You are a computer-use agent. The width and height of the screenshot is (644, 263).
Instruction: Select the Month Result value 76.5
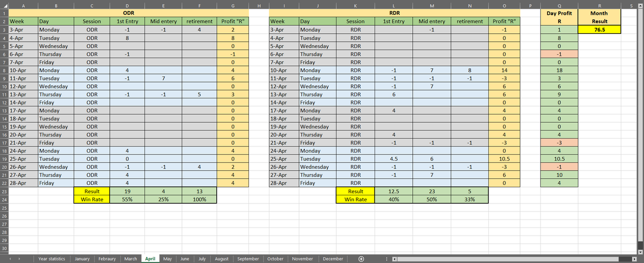599,30
